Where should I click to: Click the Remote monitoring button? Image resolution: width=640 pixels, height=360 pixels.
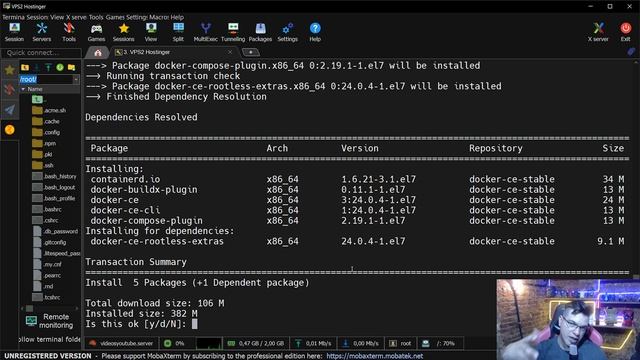(50, 321)
